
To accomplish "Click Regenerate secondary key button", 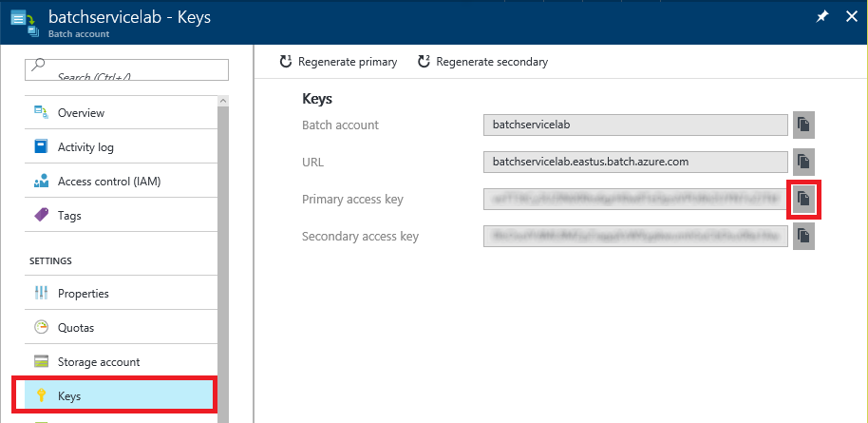I will click(x=482, y=62).
